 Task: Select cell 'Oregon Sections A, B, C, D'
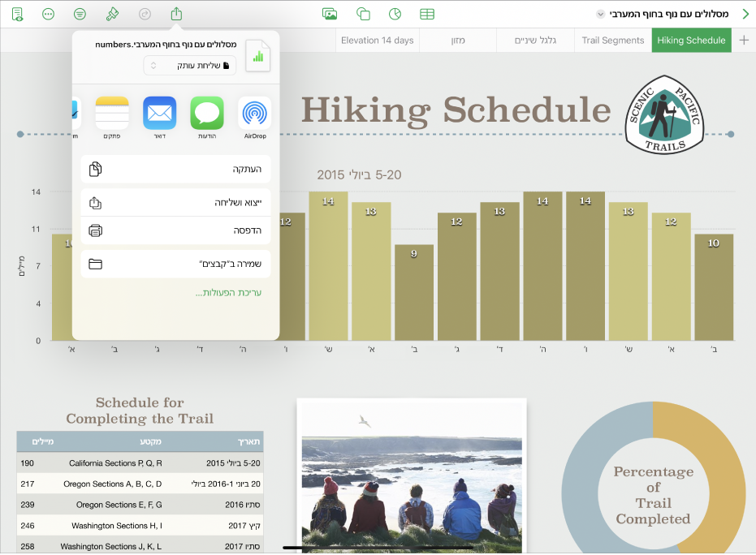[113, 484]
